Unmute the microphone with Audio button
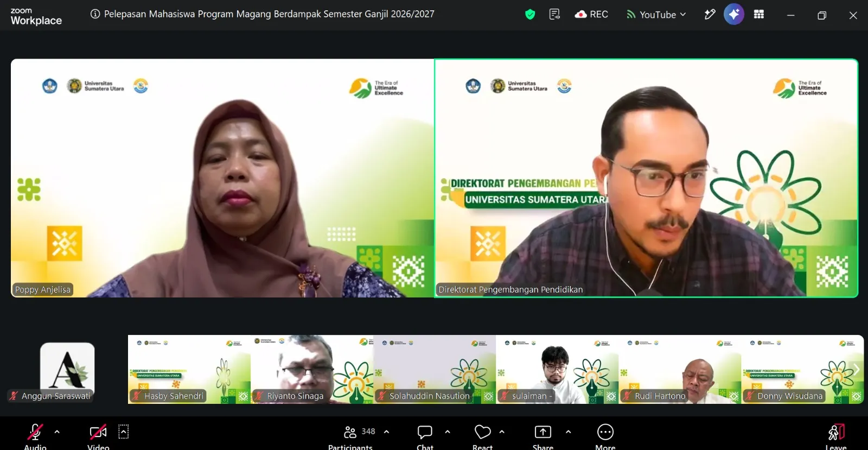 35,436
